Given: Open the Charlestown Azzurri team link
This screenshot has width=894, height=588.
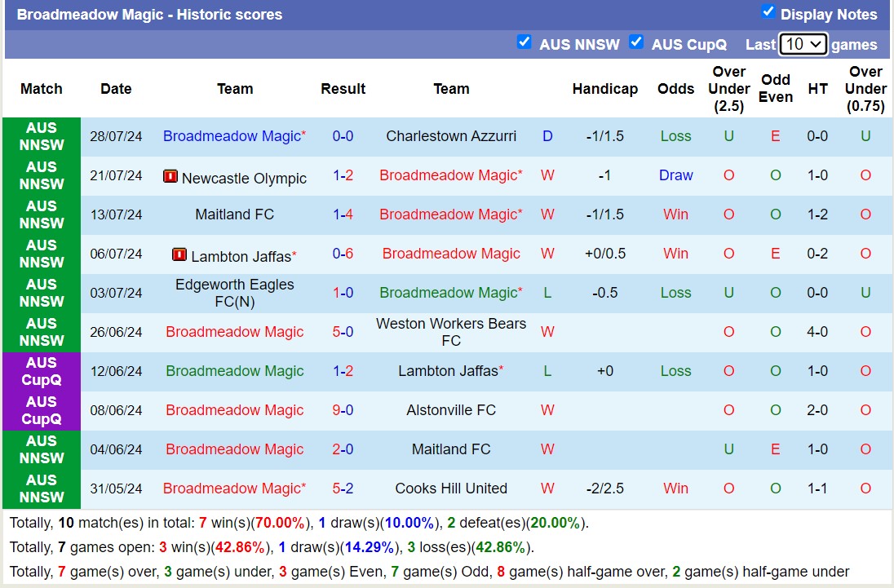Looking at the screenshot, I should 451,136.
